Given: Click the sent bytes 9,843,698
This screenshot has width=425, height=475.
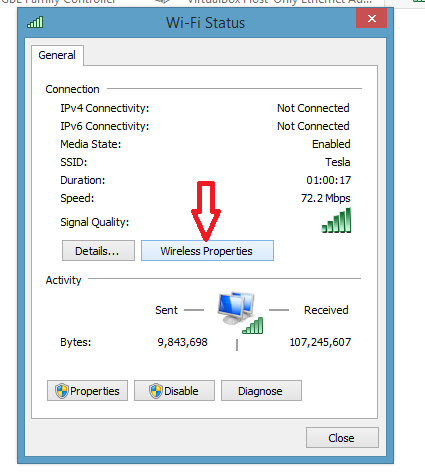Looking at the screenshot, I should pyautogui.click(x=182, y=342).
